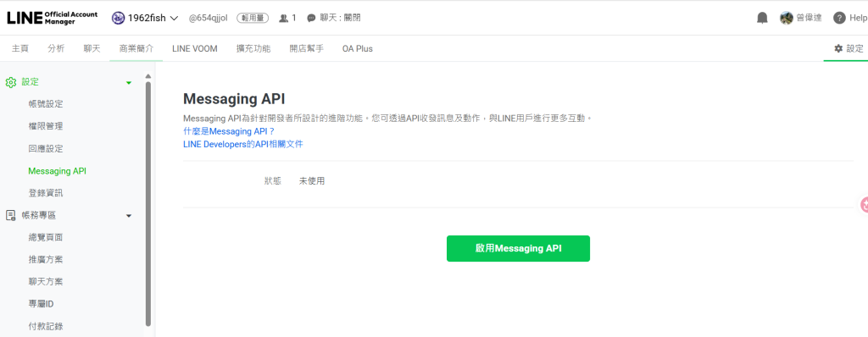This screenshot has width=868, height=337.
Task: Click the Messaging API page heading
Action: pos(234,99)
